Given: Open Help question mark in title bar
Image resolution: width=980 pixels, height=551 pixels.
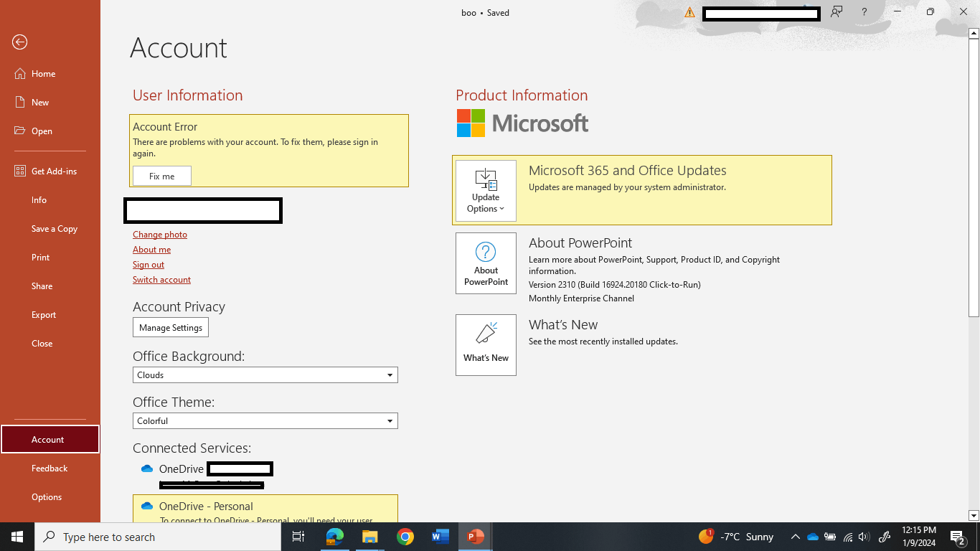Looking at the screenshot, I should pyautogui.click(x=864, y=12).
